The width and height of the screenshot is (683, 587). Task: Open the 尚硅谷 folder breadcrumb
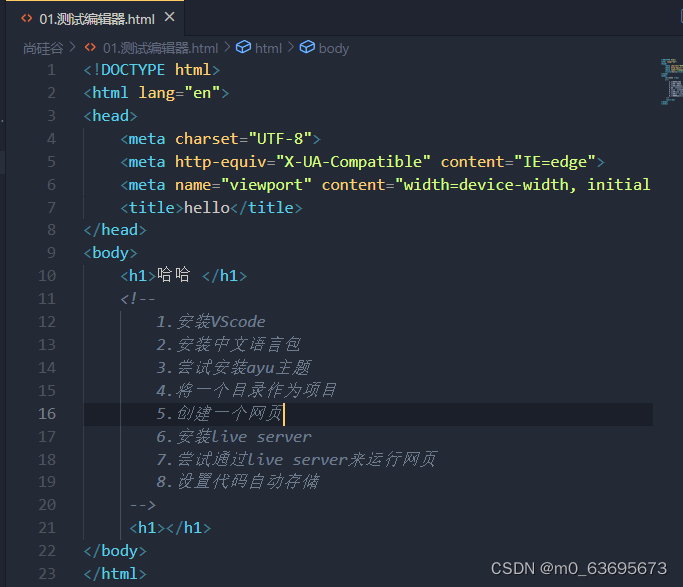coord(43,48)
